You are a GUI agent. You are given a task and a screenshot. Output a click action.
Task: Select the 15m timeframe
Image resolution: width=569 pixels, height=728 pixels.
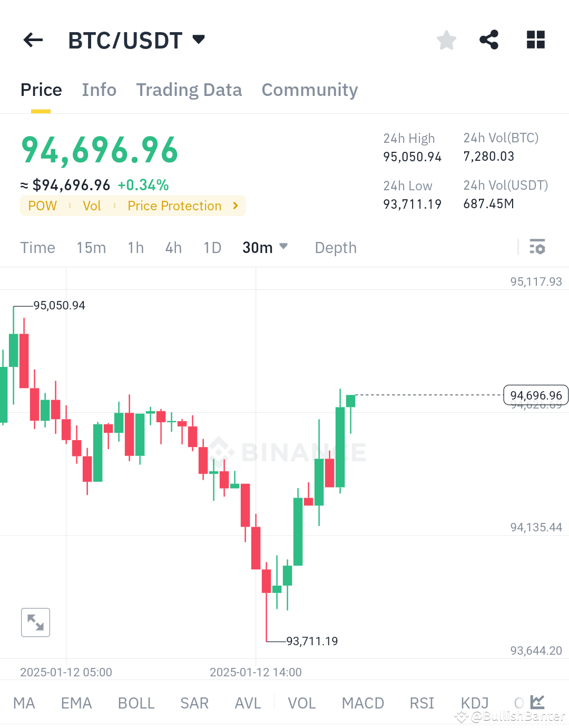click(x=91, y=247)
